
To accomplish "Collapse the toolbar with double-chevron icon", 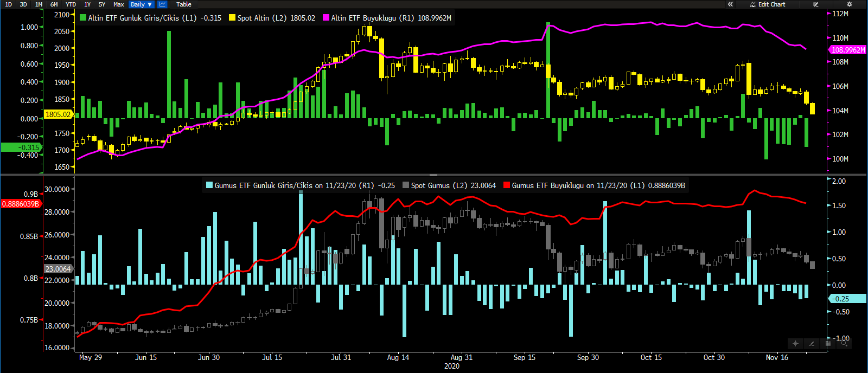I will pyautogui.click(x=730, y=4).
